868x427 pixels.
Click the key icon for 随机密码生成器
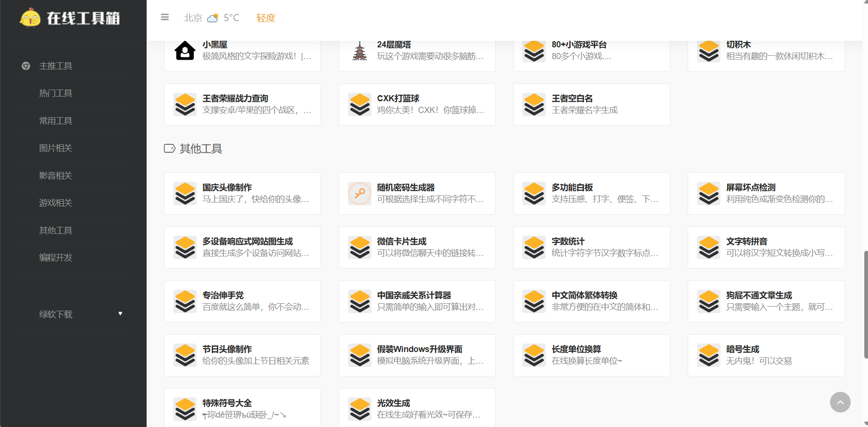(360, 194)
